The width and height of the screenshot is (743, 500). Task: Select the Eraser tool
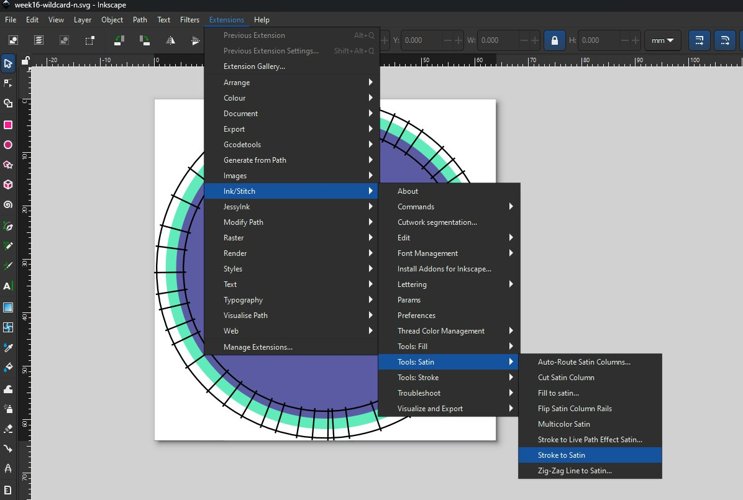click(8, 428)
